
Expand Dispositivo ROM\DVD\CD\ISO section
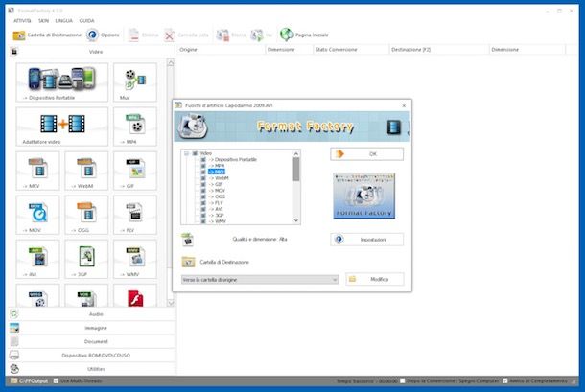[x=91, y=355]
